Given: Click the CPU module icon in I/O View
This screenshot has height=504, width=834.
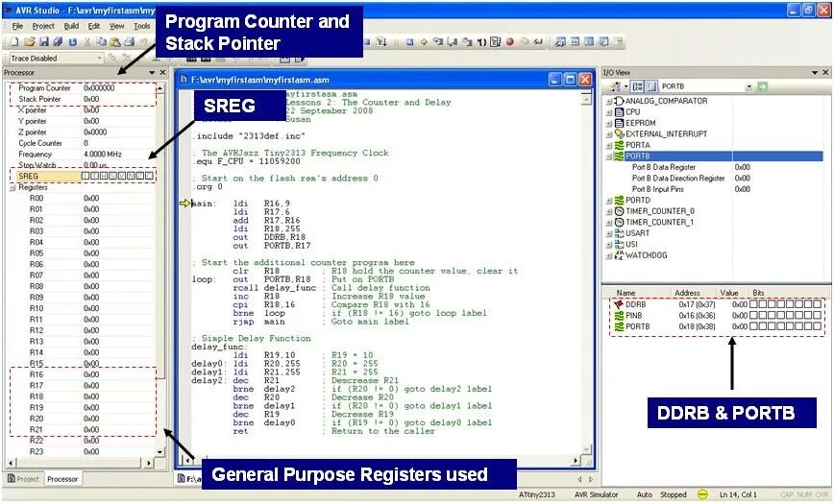Looking at the screenshot, I should click(x=619, y=112).
